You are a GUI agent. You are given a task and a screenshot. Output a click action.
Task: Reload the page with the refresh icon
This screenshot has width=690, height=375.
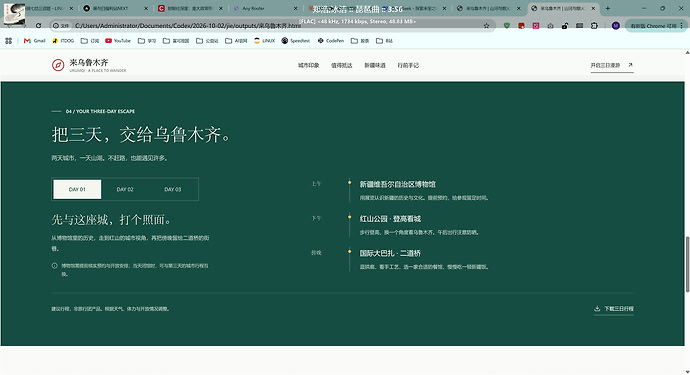click(x=38, y=26)
